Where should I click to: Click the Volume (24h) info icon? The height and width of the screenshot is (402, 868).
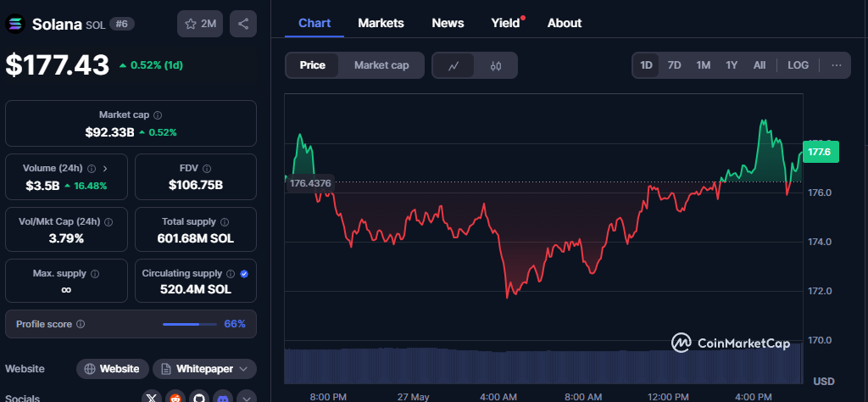[x=92, y=168]
